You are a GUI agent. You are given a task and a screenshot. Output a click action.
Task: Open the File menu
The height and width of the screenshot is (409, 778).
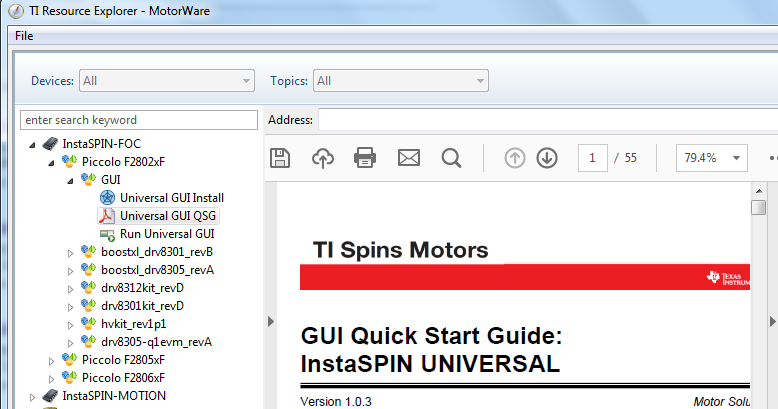click(x=24, y=36)
